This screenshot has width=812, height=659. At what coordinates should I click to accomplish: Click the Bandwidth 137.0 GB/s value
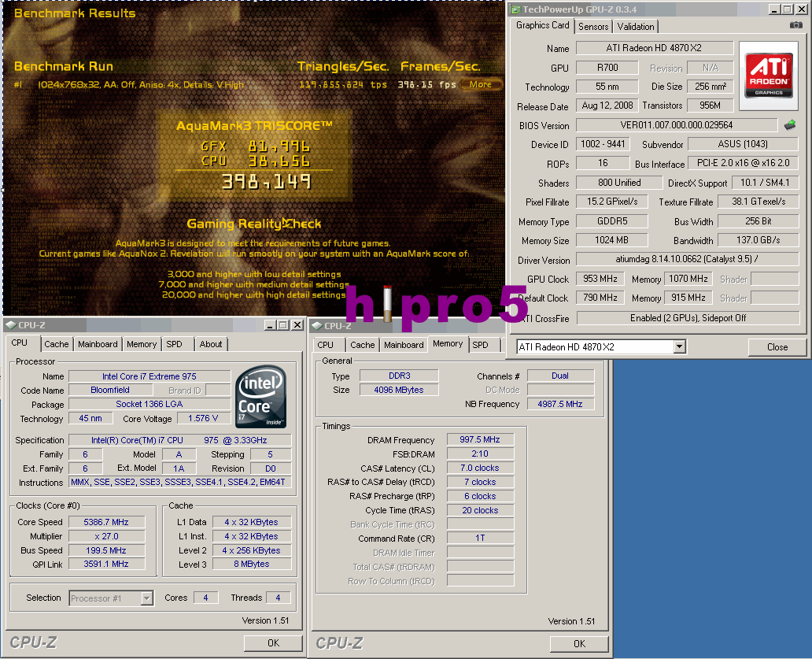tap(758, 240)
